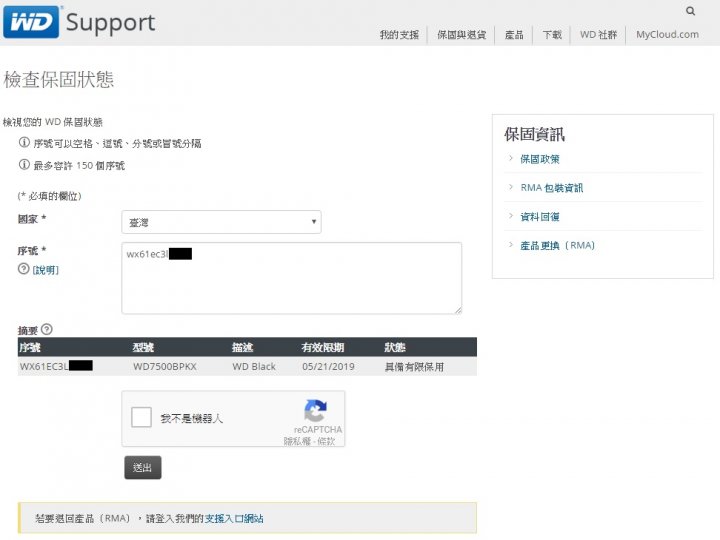Click the 檢查保固狀態 page heading
This screenshot has width=720, height=540.
[x=58, y=79]
